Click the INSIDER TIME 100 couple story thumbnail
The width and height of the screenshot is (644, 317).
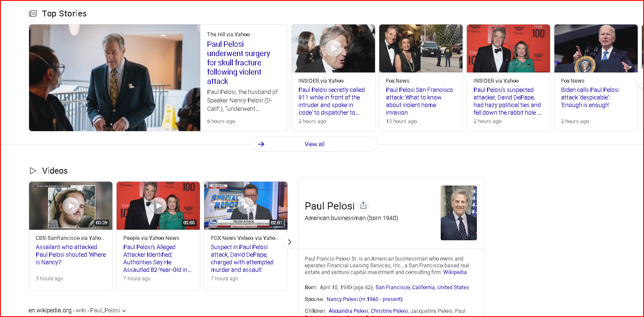tap(508, 48)
